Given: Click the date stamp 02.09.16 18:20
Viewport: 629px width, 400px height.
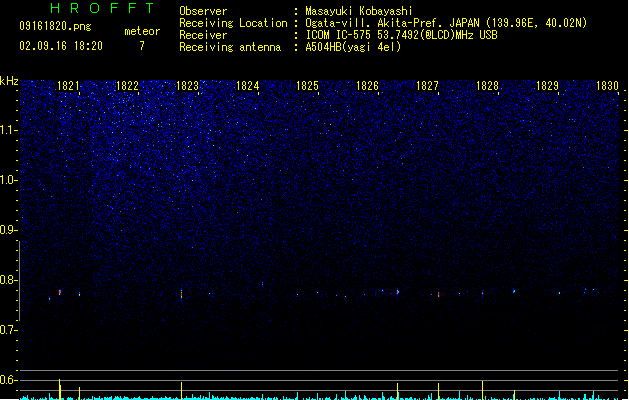Looking at the screenshot, I should pyautogui.click(x=61, y=46).
